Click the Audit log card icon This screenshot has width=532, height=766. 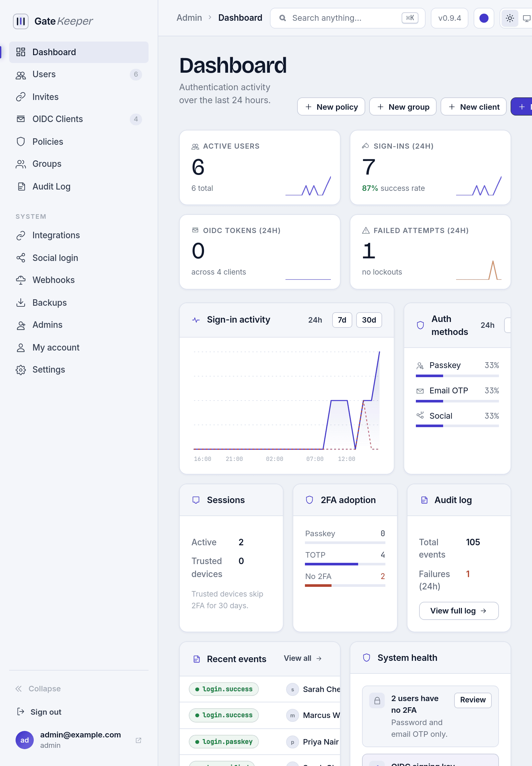click(424, 500)
